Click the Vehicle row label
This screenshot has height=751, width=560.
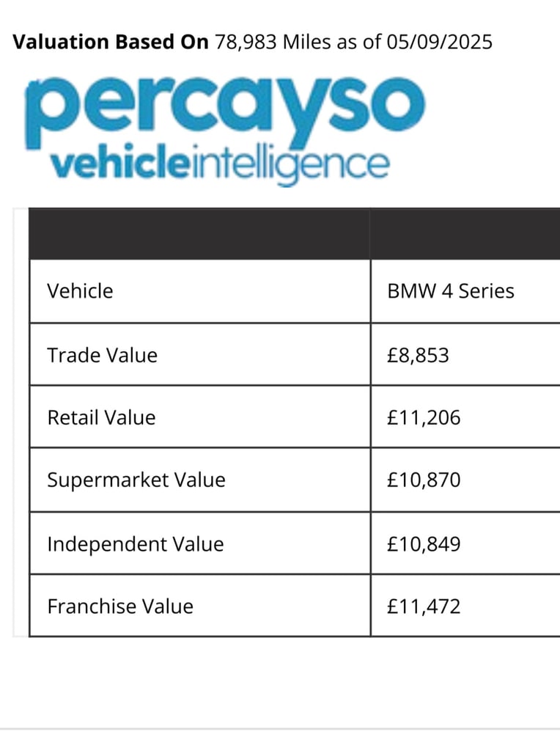coord(80,291)
